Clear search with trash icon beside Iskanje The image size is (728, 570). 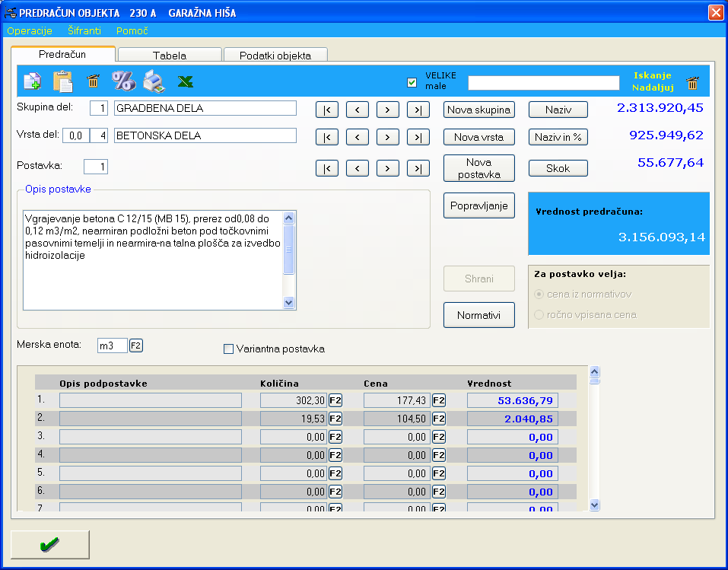[692, 83]
